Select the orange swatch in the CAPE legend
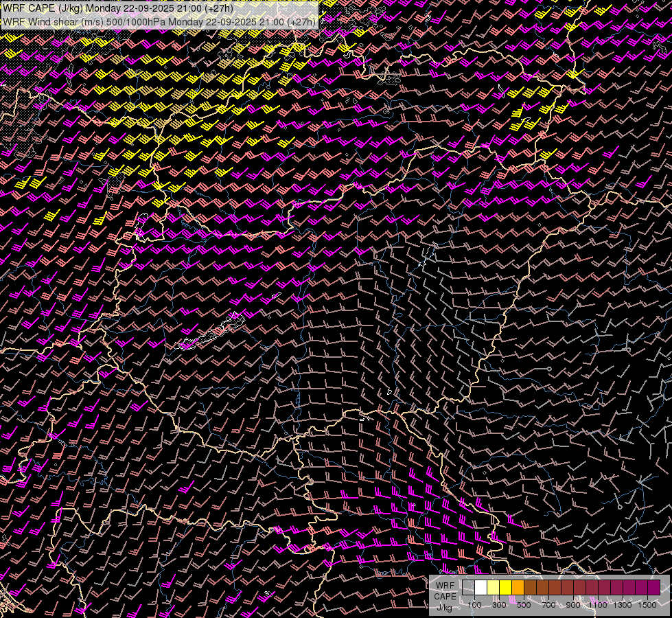 pos(518,587)
